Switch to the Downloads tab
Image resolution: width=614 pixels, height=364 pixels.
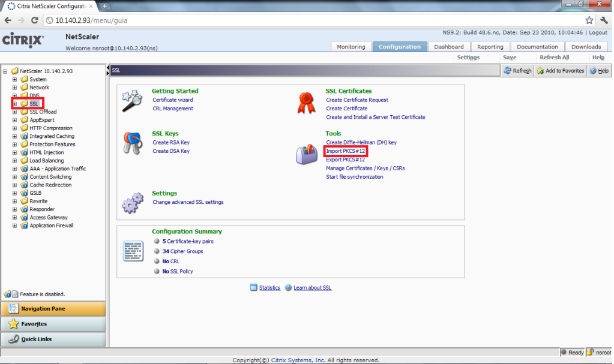(586, 47)
